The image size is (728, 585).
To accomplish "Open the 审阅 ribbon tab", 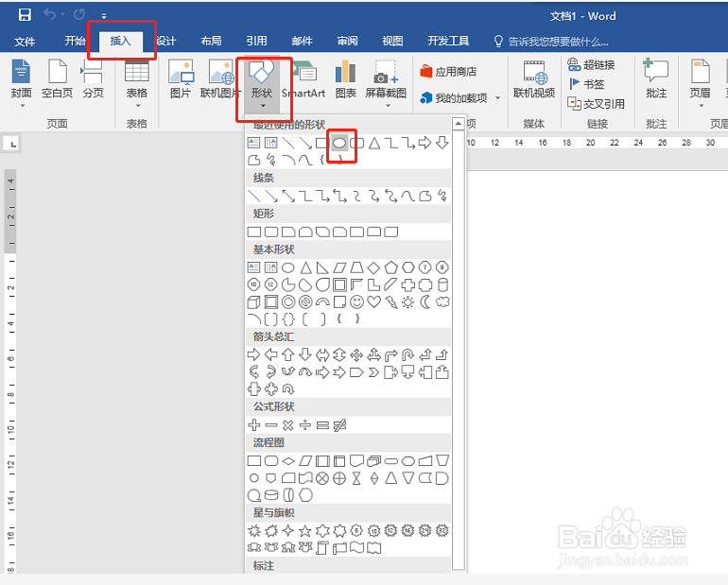I will click(x=347, y=42).
